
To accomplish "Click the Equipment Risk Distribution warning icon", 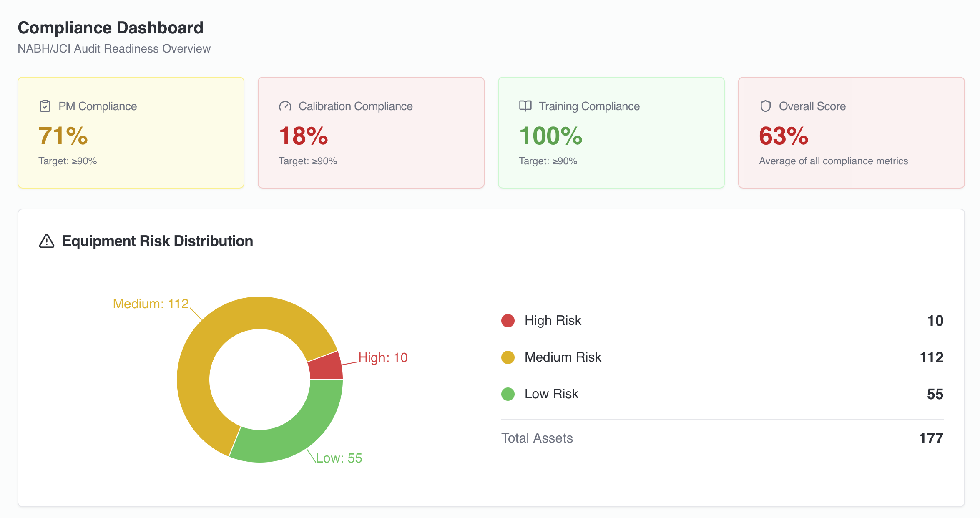I will 46,241.
